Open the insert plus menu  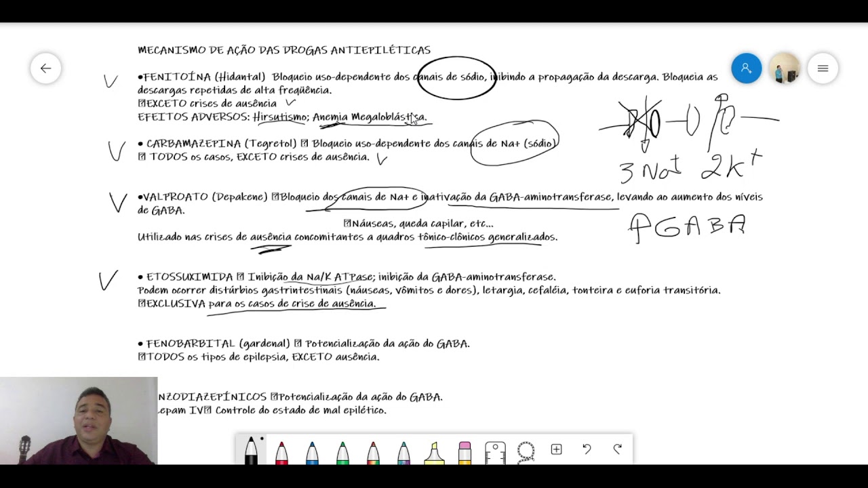click(x=556, y=449)
